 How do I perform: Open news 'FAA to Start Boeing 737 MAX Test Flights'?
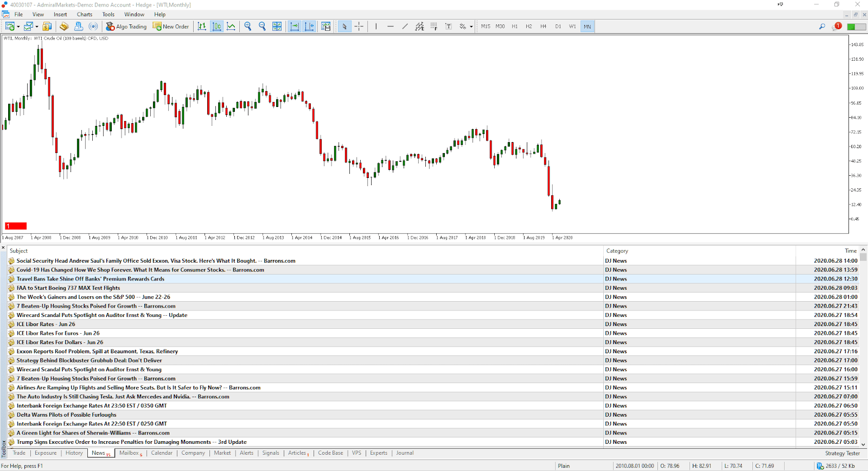68,288
